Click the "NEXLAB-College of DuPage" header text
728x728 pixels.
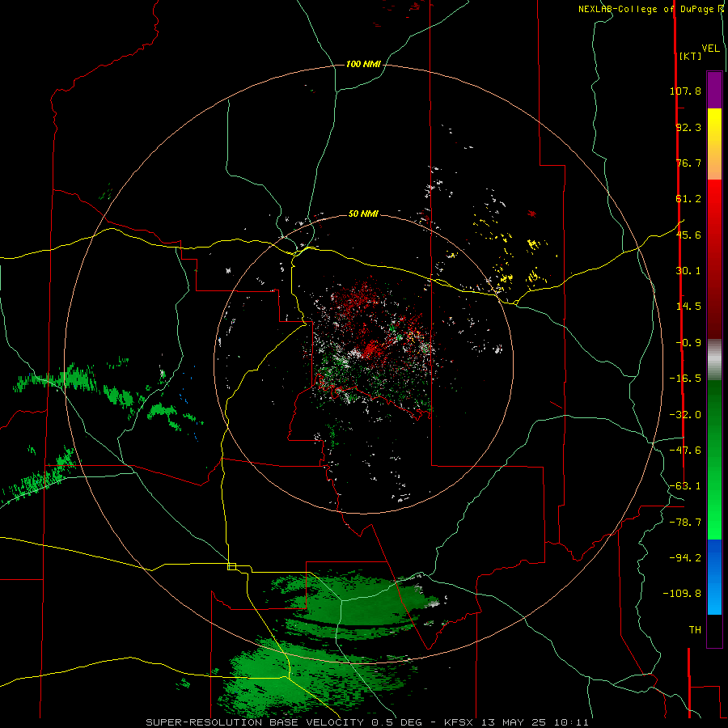click(x=646, y=9)
